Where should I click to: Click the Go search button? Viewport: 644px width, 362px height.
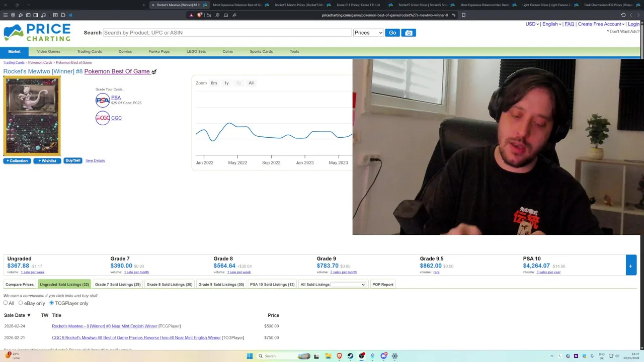(392, 33)
